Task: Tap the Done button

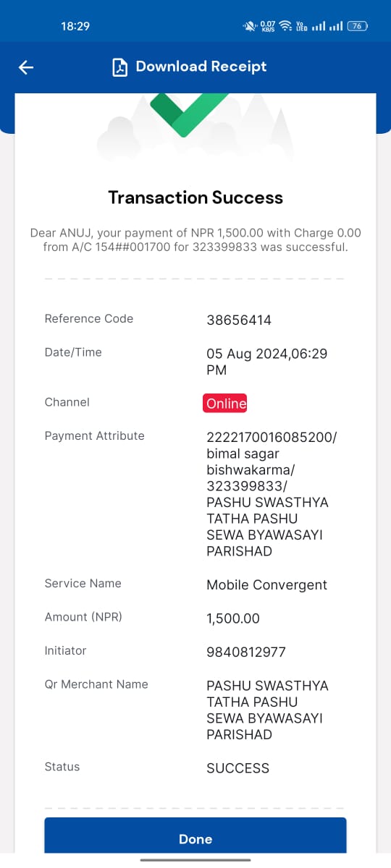Action: pos(195,839)
